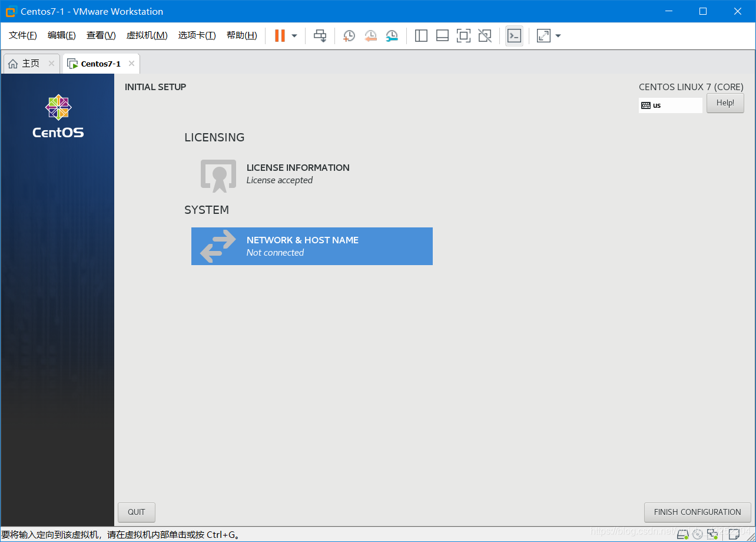The width and height of the screenshot is (756, 542).
Task: Open the 文件(F) menu
Action: 23,35
